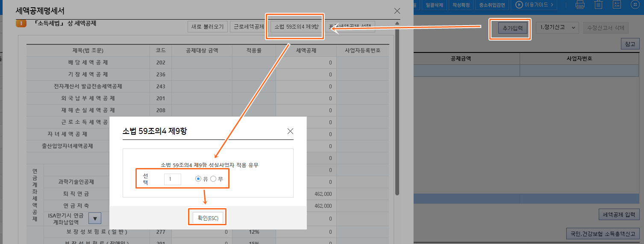The height and width of the screenshot is (244, 644).
Task: Click the 공제대상 금액 column header
Action: (x=202, y=50)
